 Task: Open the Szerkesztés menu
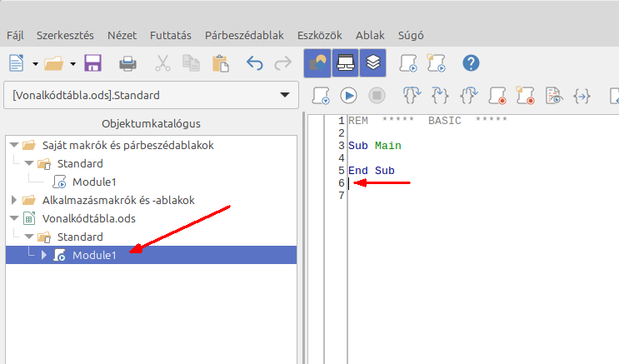[x=65, y=35]
